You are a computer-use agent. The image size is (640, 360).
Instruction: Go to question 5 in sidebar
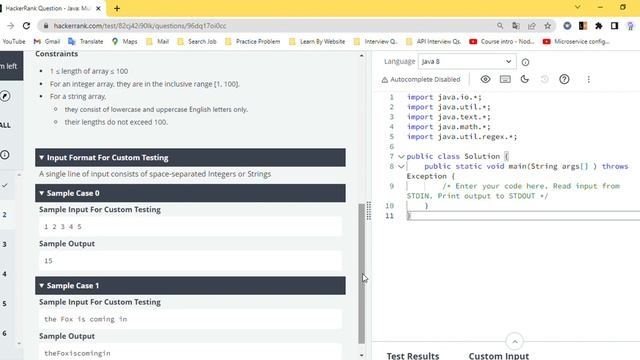[5, 304]
